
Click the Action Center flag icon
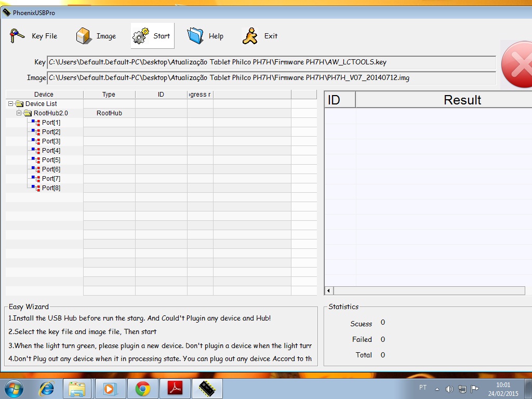[x=475, y=389]
